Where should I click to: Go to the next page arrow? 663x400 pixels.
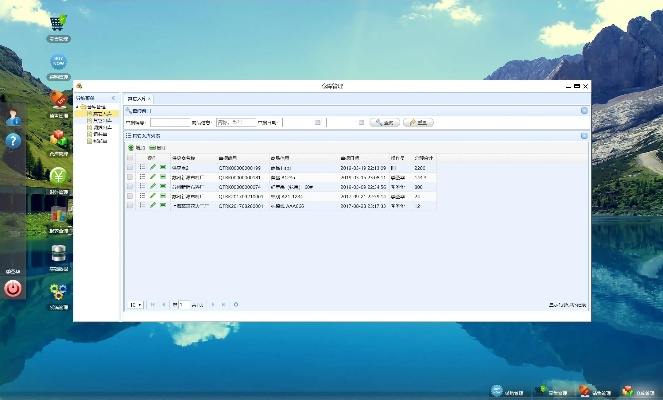213,304
